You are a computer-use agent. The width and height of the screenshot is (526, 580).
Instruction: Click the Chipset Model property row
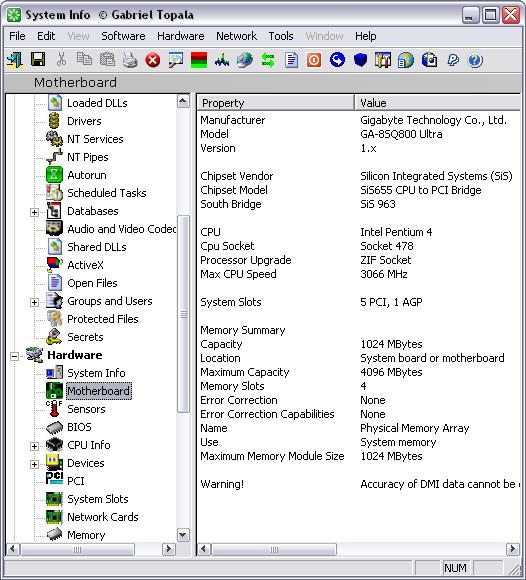[x=358, y=190]
